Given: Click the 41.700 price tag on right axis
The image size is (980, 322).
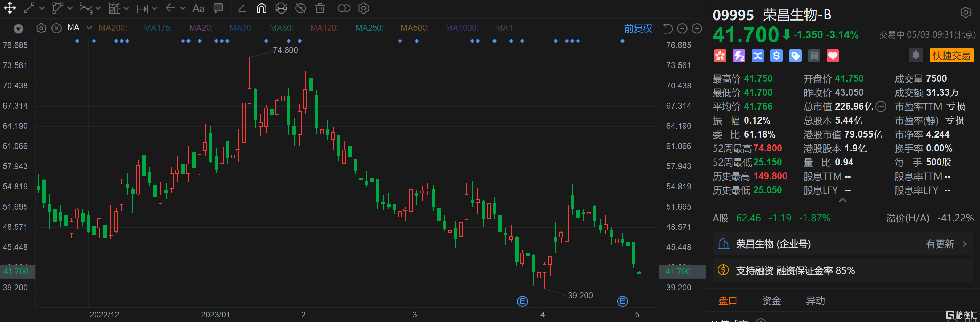Looking at the screenshot, I should [x=682, y=272].
